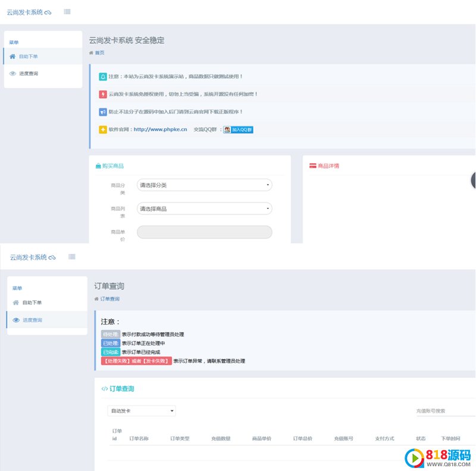Click the 订单名称 column header

tap(139, 438)
